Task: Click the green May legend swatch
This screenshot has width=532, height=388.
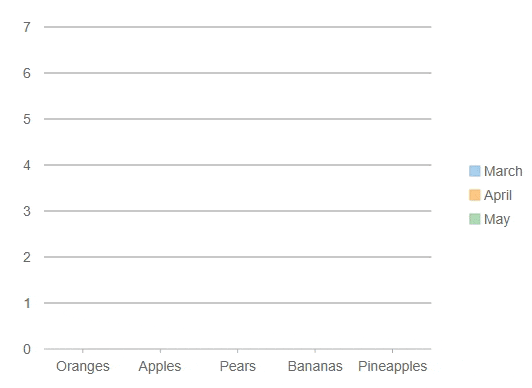Action: pos(474,219)
